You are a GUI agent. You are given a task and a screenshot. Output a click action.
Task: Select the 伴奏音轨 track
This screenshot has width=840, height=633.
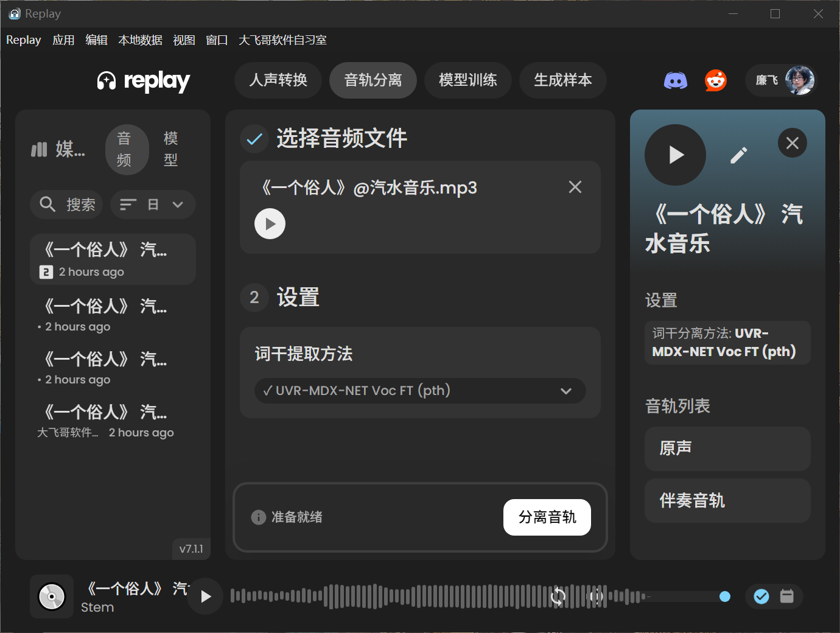pos(727,501)
